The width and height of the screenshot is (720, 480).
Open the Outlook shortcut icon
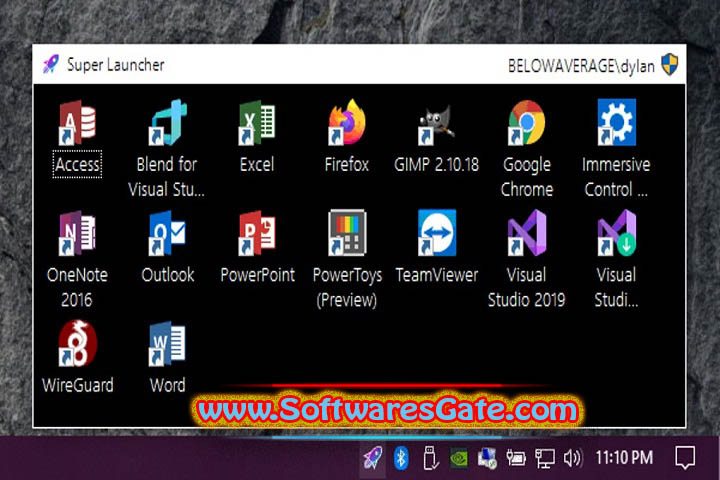coord(167,232)
